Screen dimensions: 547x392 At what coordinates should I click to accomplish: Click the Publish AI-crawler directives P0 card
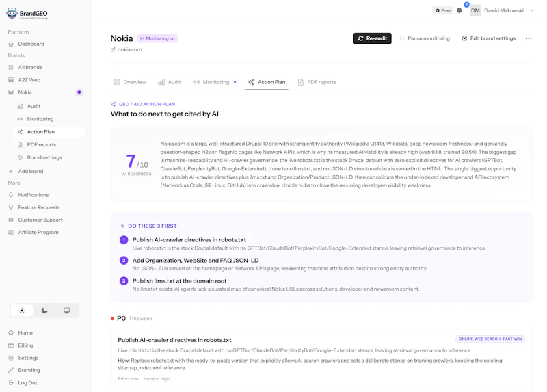tap(321, 359)
